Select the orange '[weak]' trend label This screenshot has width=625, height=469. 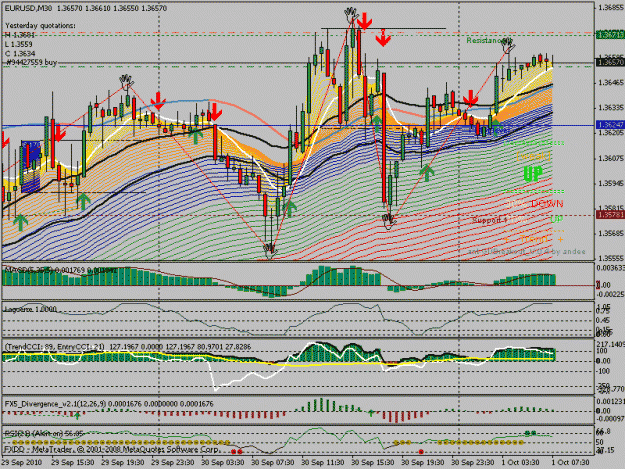point(533,156)
